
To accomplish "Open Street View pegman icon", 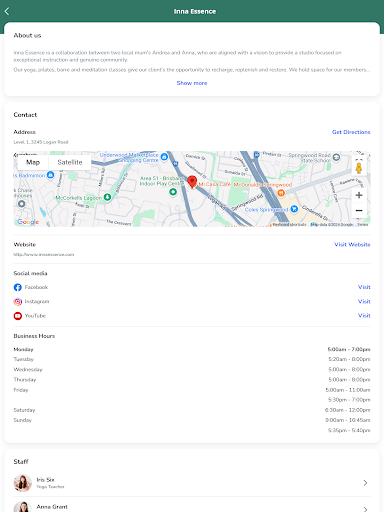I will [x=359, y=167].
